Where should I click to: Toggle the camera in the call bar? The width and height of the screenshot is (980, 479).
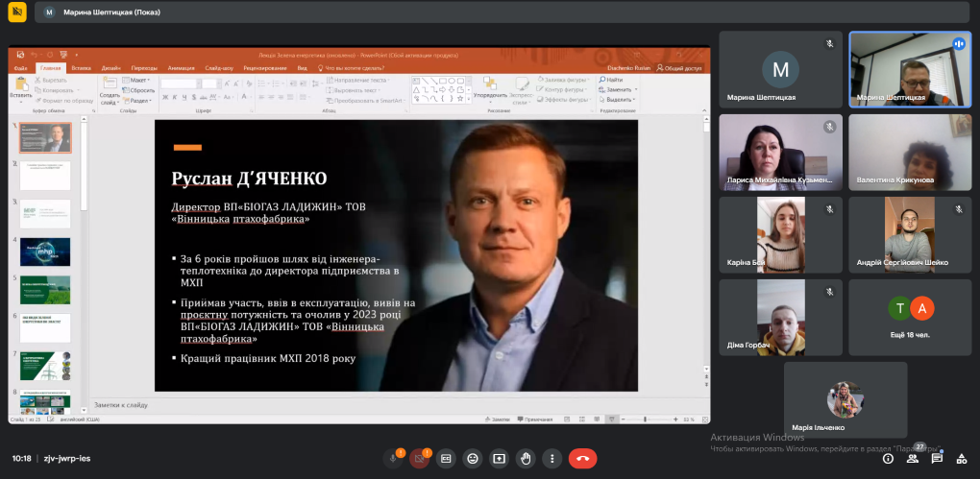[x=419, y=459]
